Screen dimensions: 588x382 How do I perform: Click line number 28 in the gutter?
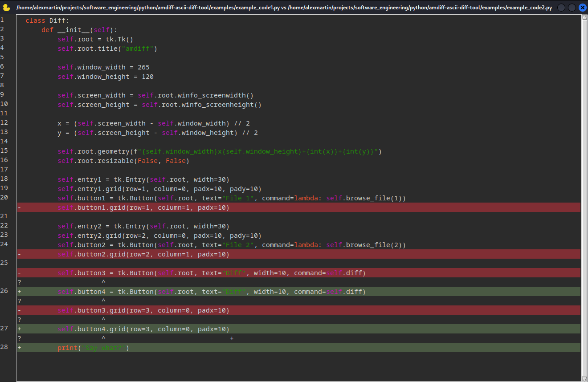tap(4, 347)
